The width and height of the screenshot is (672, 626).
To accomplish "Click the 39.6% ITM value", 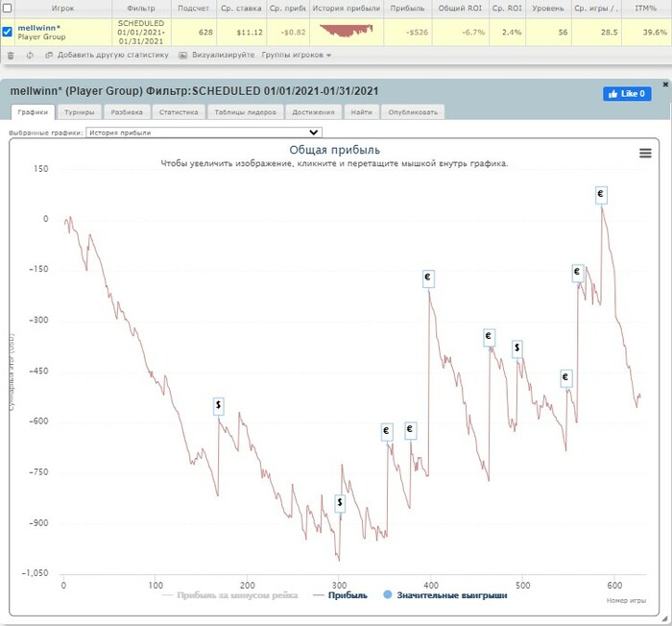I will tap(655, 32).
